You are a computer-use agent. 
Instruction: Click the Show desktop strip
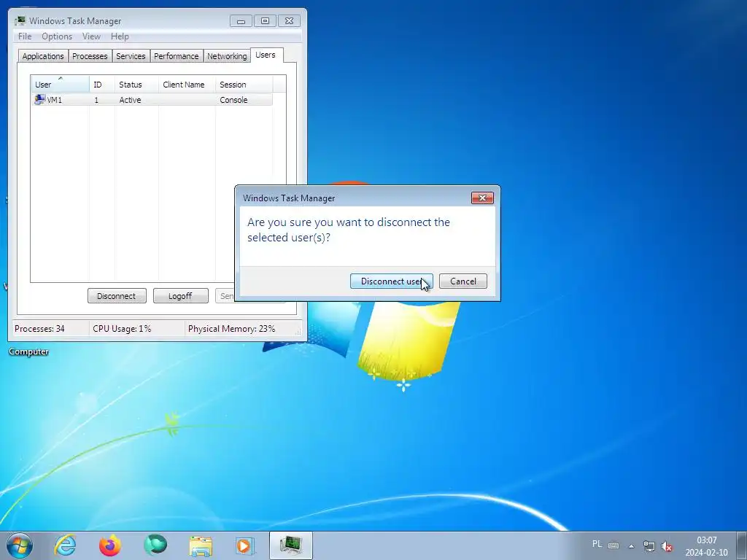(x=742, y=545)
